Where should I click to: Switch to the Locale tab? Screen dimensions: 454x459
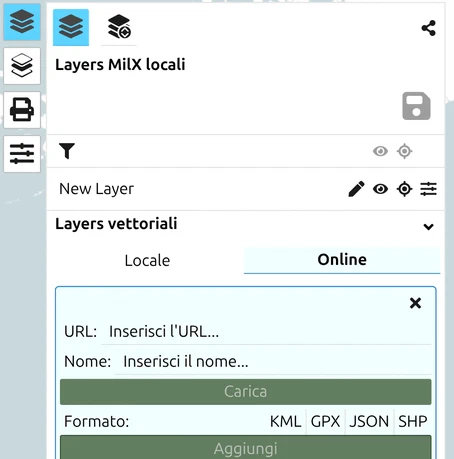(x=147, y=260)
